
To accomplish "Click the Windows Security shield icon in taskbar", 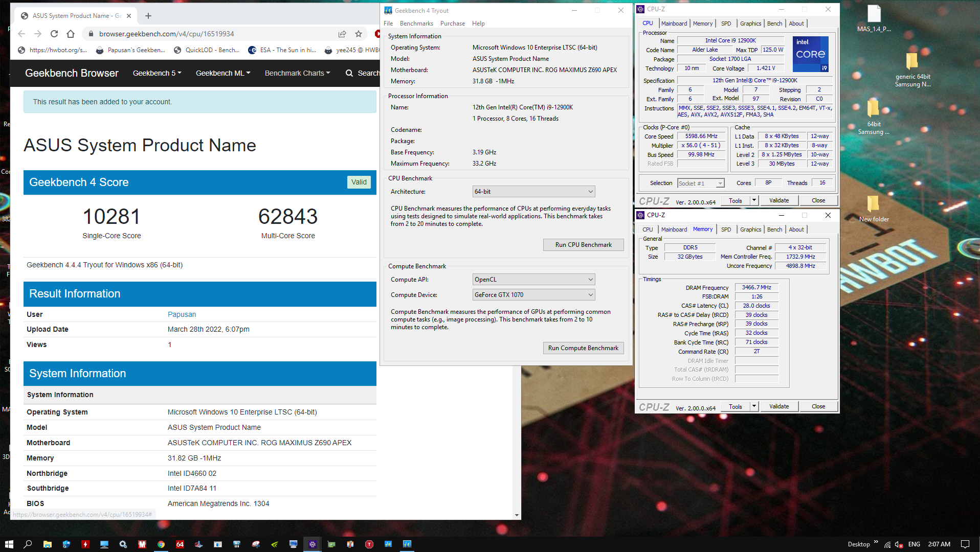I will pos(66,544).
